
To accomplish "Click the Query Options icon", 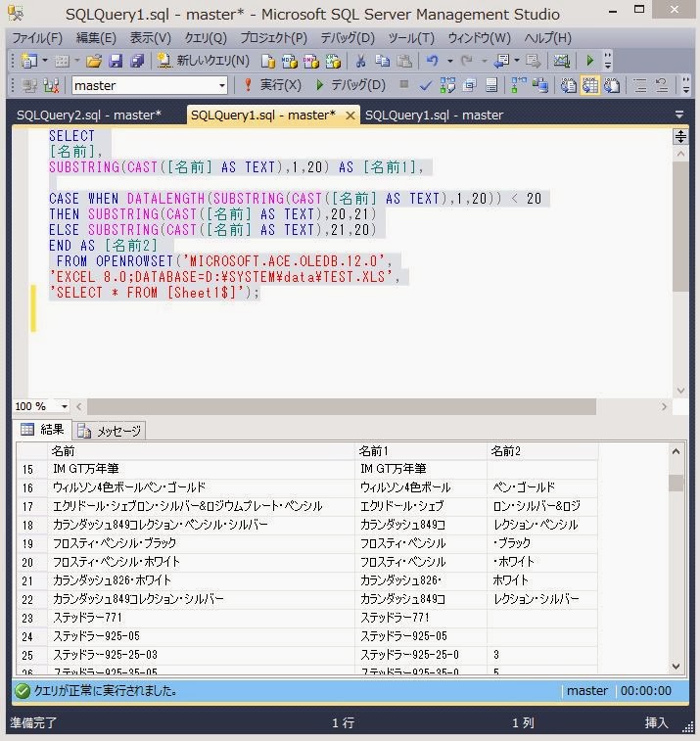I will (469, 85).
